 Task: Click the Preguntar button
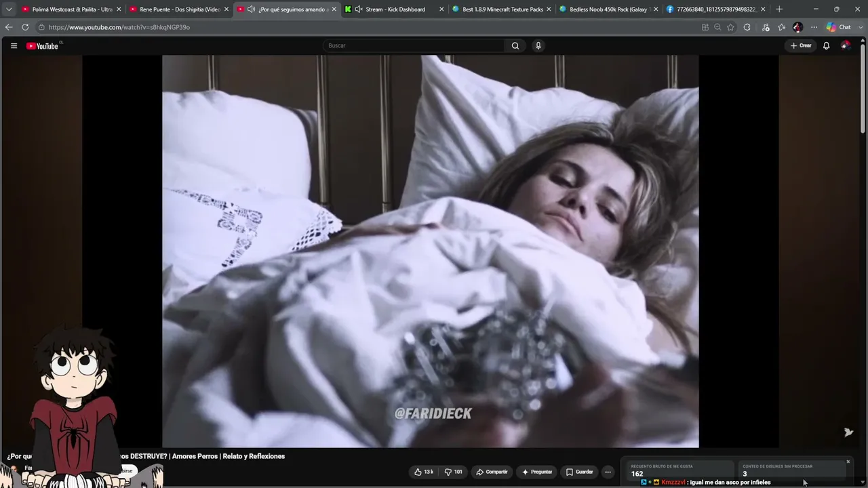[x=537, y=472]
